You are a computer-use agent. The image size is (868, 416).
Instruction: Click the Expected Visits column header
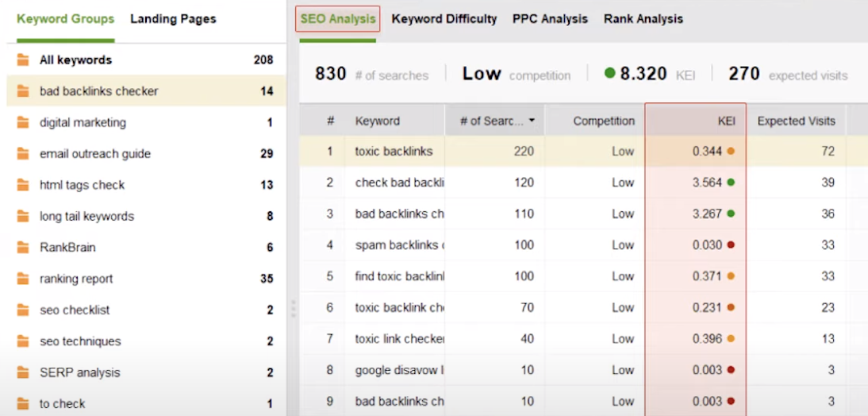click(x=796, y=121)
